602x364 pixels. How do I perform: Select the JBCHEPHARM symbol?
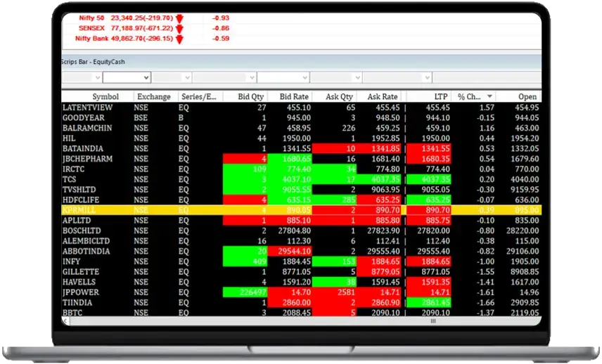[87, 159]
